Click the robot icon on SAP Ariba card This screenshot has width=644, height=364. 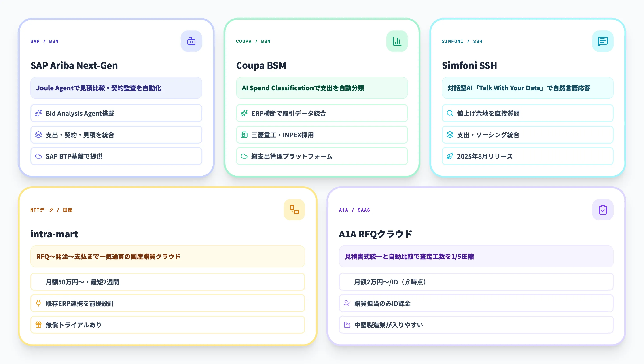click(x=191, y=41)
